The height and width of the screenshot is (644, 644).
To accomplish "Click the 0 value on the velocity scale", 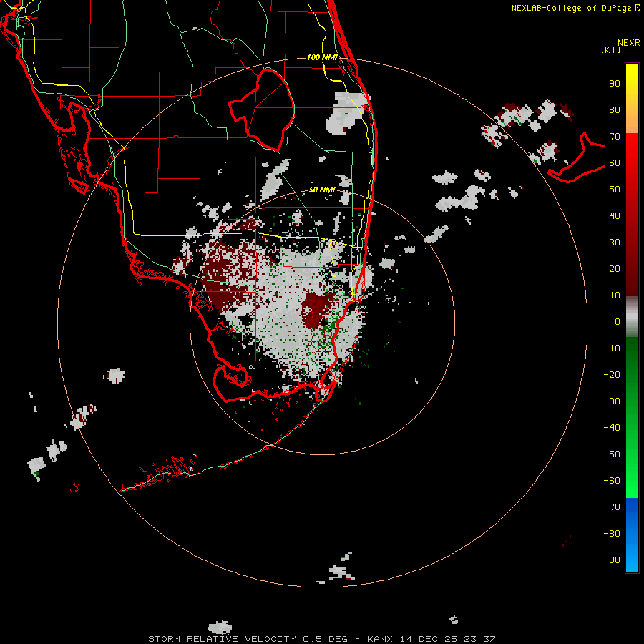I will 618,322.
